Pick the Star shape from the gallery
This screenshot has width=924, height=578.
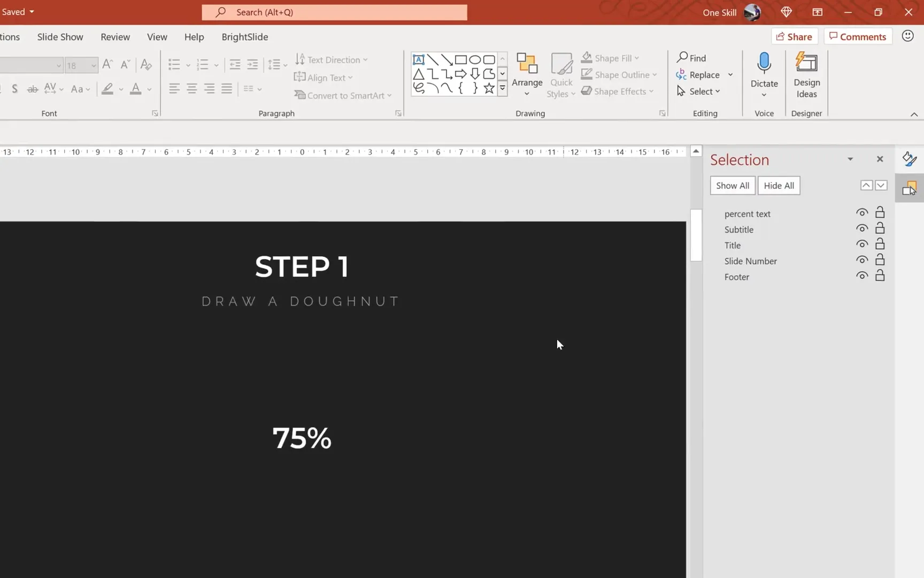tap(488, 88)
